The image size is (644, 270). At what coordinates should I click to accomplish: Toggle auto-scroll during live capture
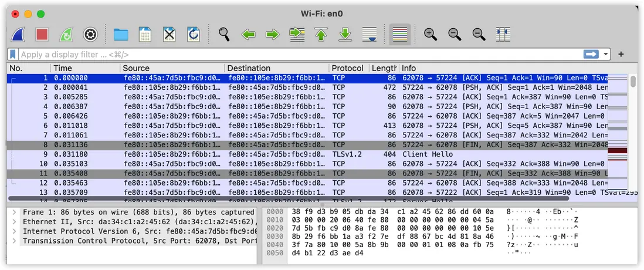pyautogui.click(x=370, y=35)
